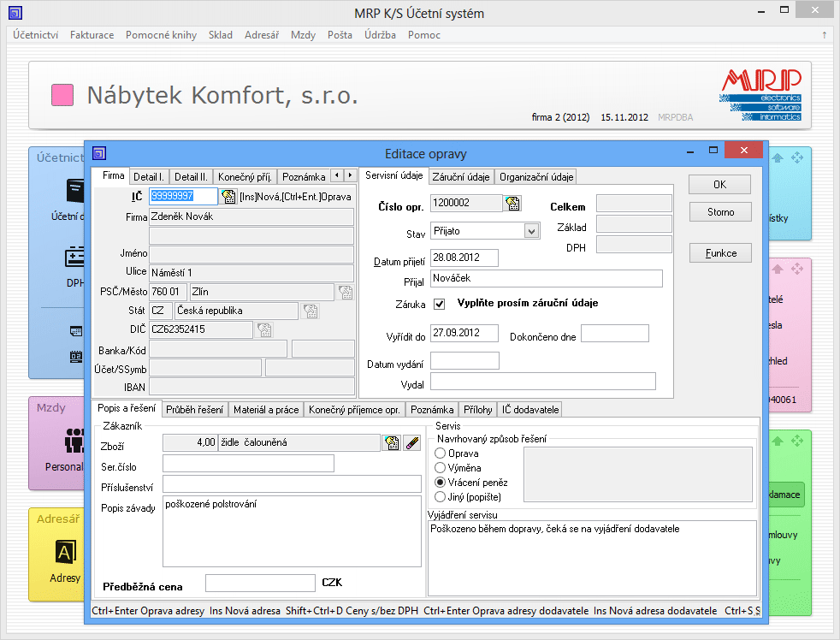Click the OK button
The image size is (840, 640).
(719, 185)
